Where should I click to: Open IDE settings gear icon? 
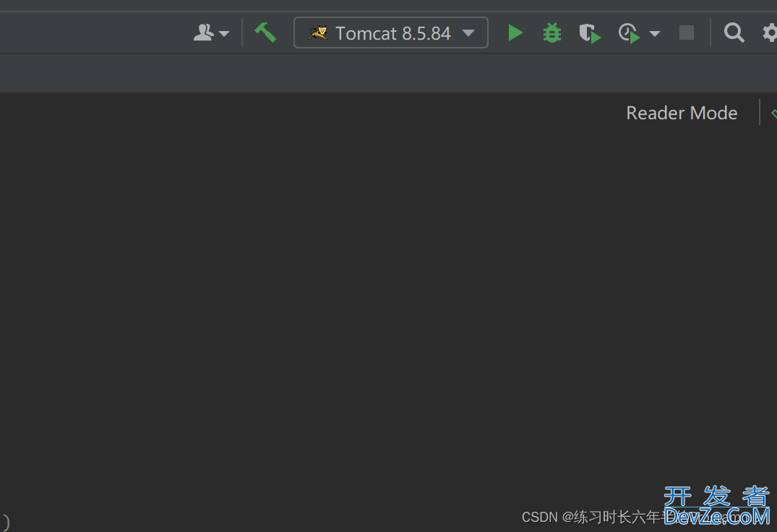[770, 33]
